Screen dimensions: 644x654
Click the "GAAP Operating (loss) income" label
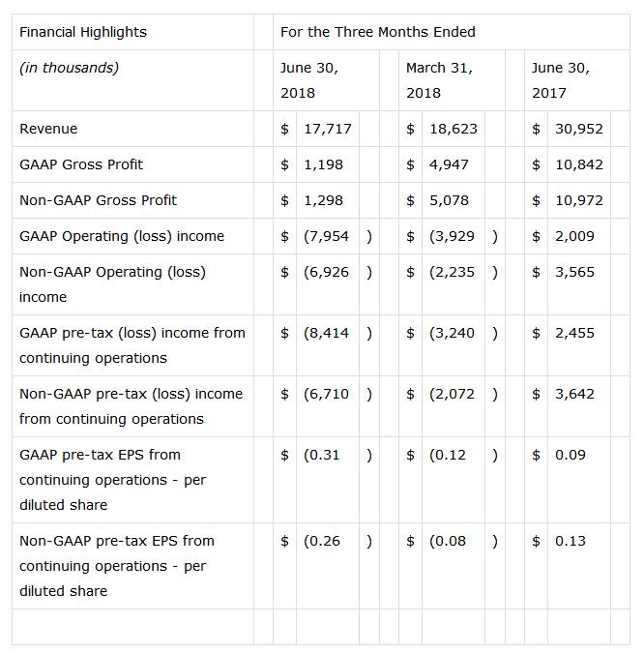tap(122, 236)
